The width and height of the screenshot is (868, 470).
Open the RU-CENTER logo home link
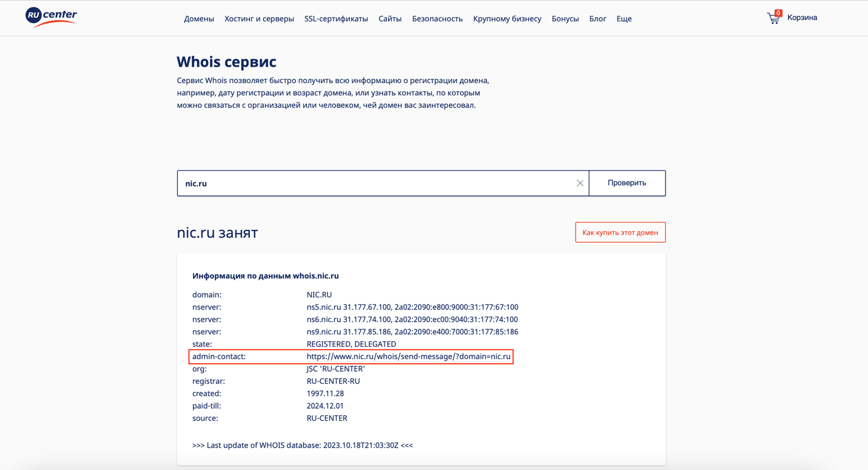pos(51,17)
